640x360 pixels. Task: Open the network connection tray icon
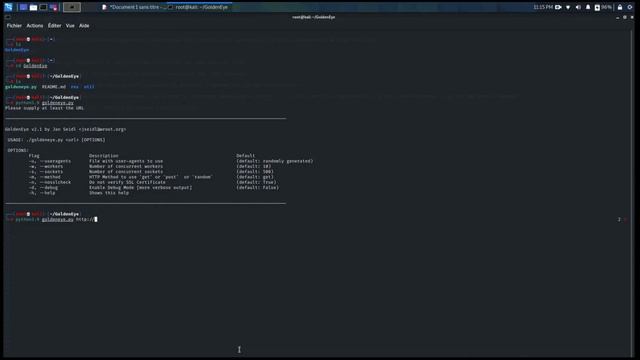coord(568,7)
